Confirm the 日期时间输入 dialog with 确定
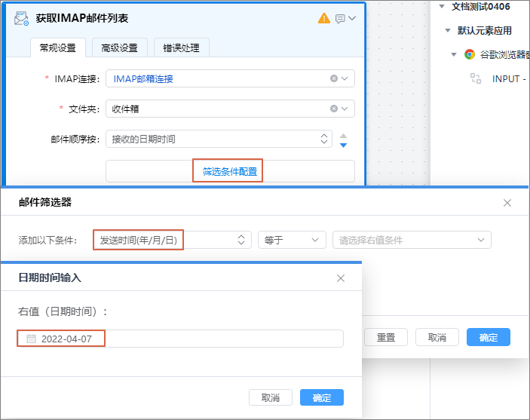 (322, 397)
